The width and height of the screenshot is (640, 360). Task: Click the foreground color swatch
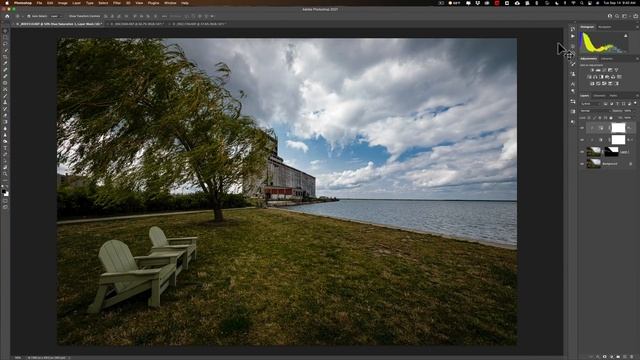[4, 191]
